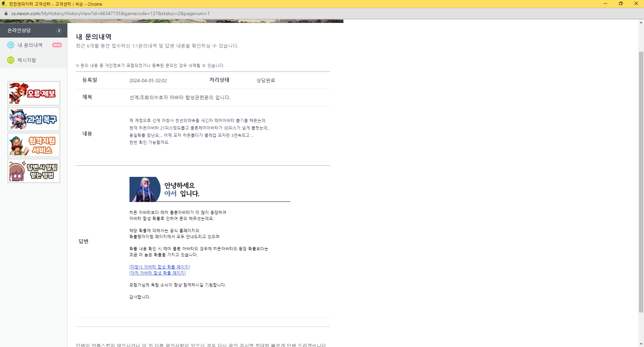Screen dimensions: 644x347
Task: Click the red NEW badge in sidebar
Action: (57, 45)
